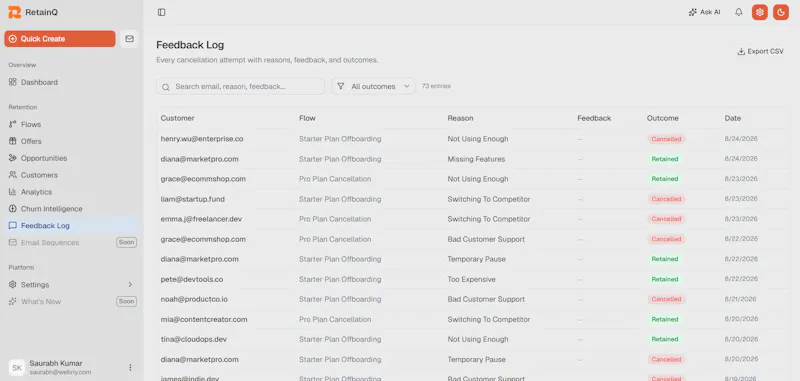Click Missing Features reason cell

pos(476,159)
